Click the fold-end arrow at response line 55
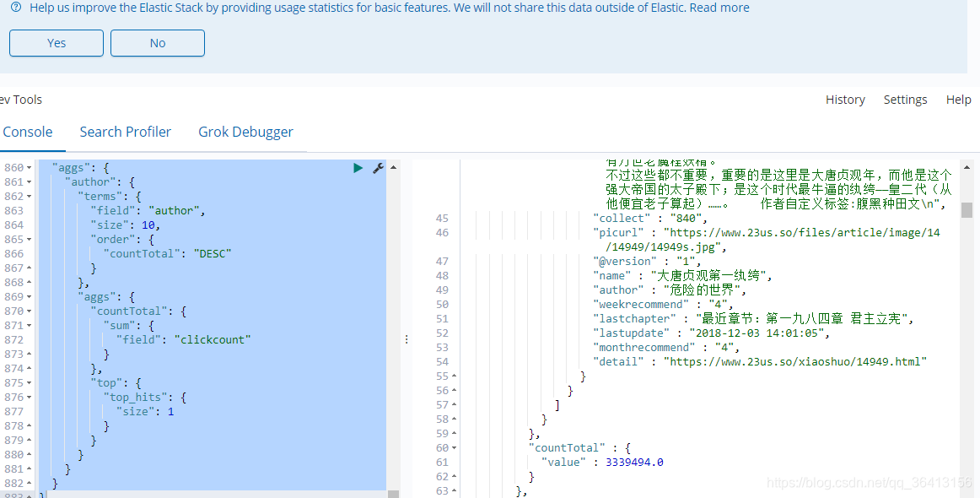This screenshot has height=498, width=980. pos(455,376)
